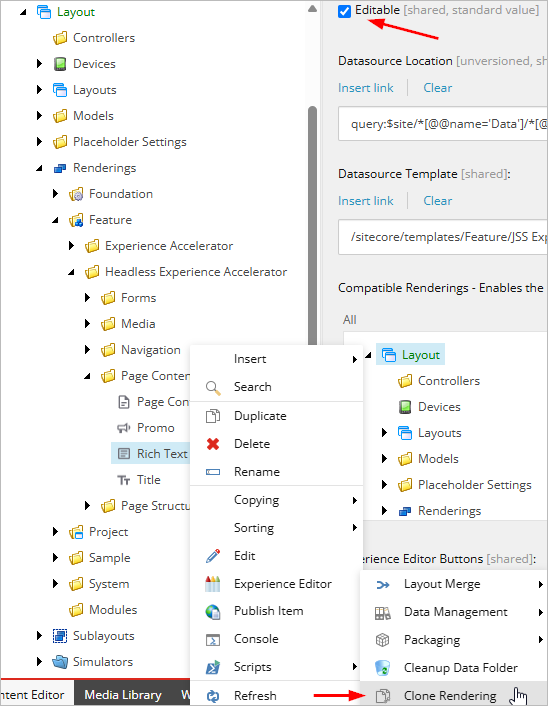
Task: Click the Experience Editor crayons icon
Action: (x=213, y=584)
